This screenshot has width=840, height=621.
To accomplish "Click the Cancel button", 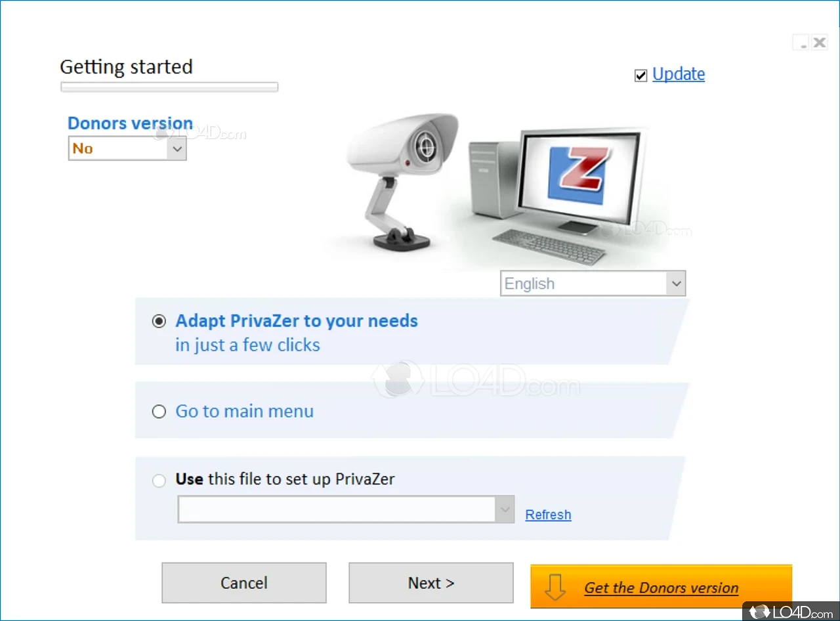I will [244, 583].
